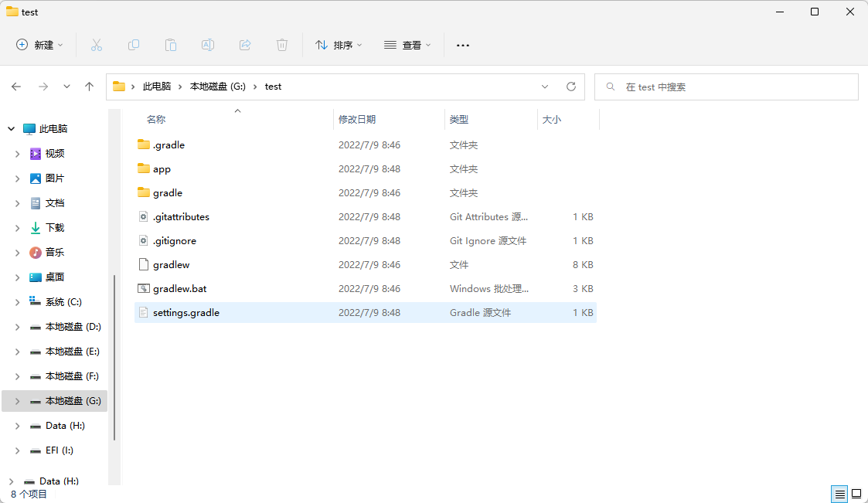Click the search box 在 test 中搜索
The height and width of the screenshot is (503, 868).
pos(727,87)
